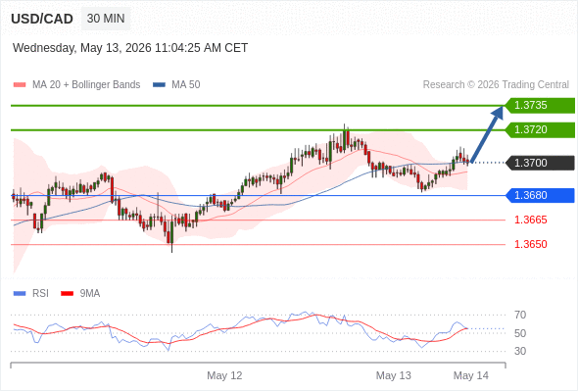Click the MA 50 legend label
This screenshot has width=578, height=392.
coord(186,85)
